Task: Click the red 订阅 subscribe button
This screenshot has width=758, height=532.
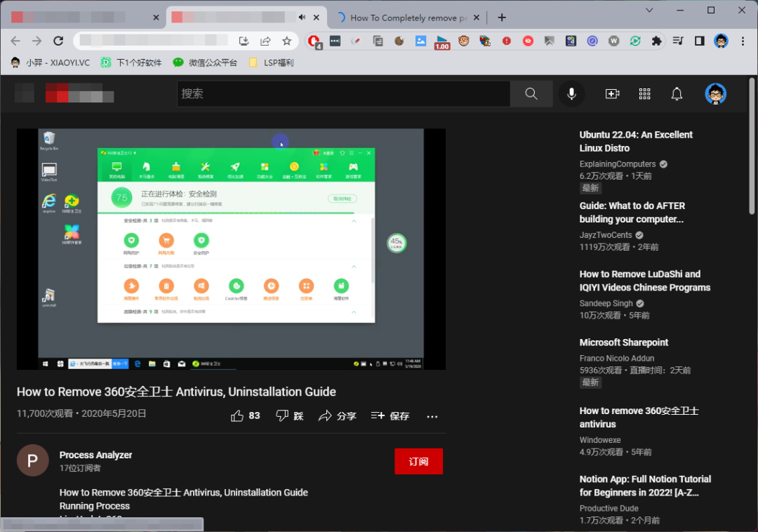Action: pyautogui.click(x=418, y=461)
